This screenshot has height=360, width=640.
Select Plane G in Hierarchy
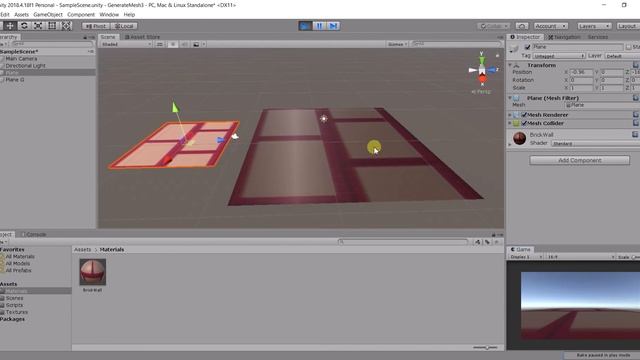(15, 80)
